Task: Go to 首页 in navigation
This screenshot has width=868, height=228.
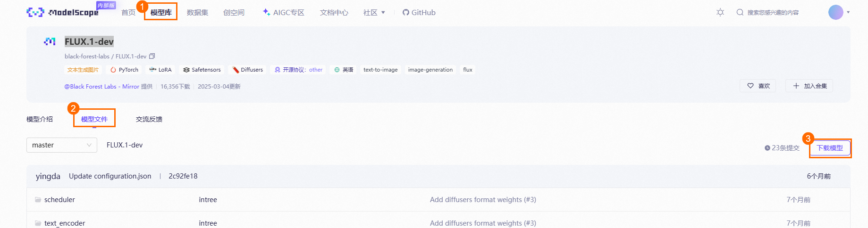Action: tap(128, 13)
